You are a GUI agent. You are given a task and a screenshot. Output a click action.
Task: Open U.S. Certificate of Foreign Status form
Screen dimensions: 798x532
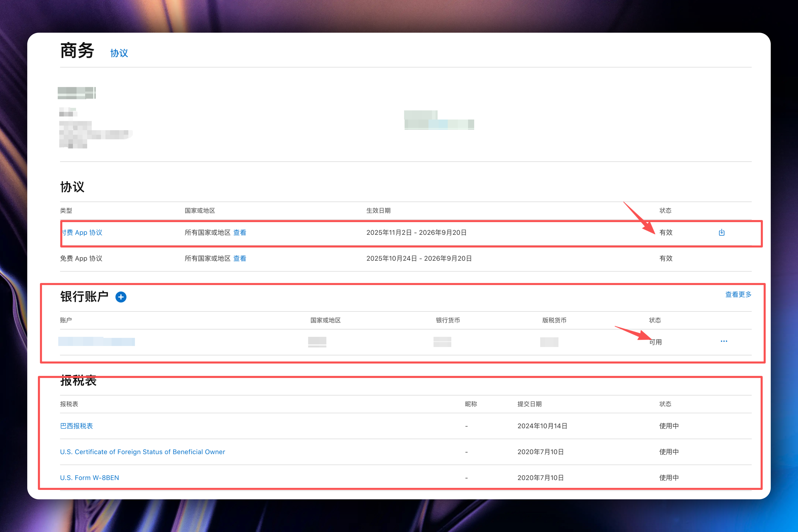pos(142,452)
